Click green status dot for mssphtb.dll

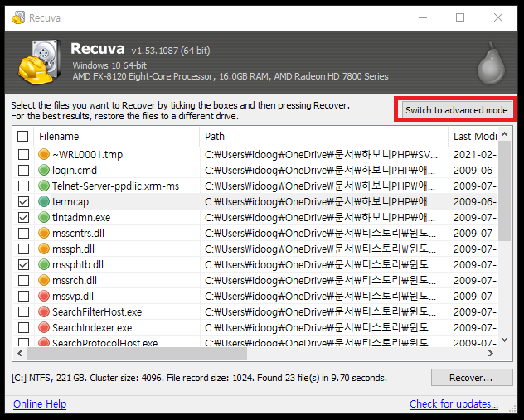[44, 264]
